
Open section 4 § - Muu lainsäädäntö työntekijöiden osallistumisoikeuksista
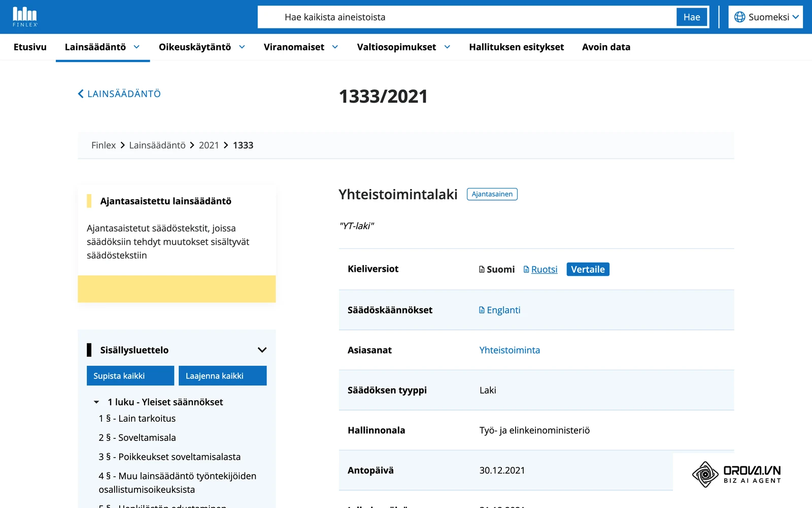click(178, 483)
